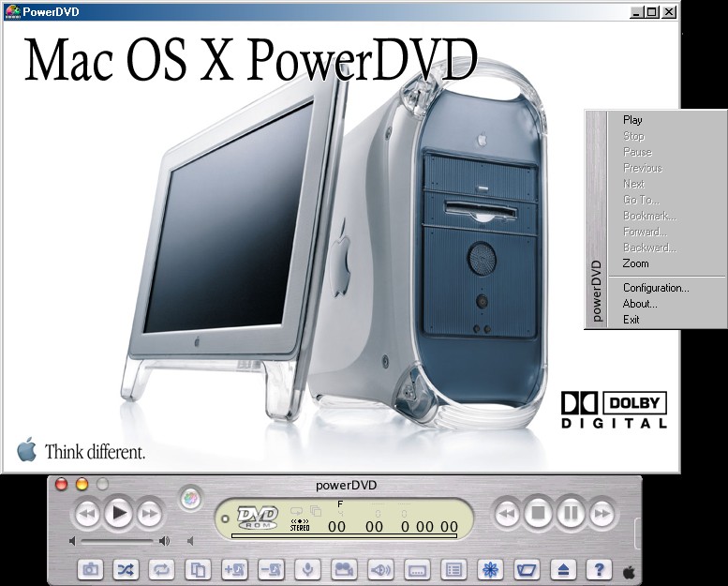Click the black Apple logo on the control panel
728x586 pixels.
point(629,572)
